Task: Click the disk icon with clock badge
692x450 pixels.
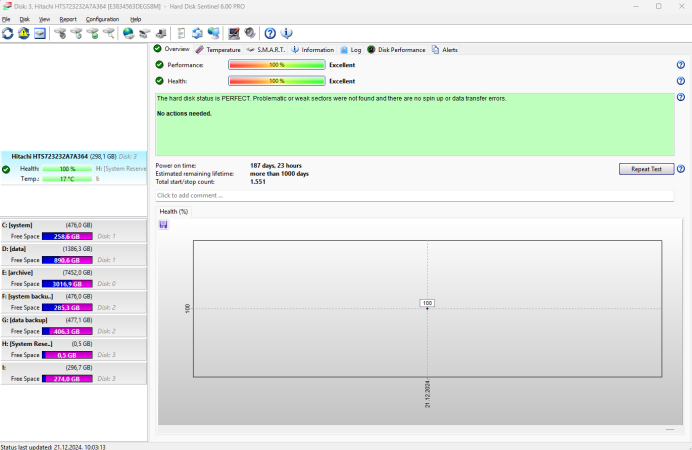Action: point(76,33)
